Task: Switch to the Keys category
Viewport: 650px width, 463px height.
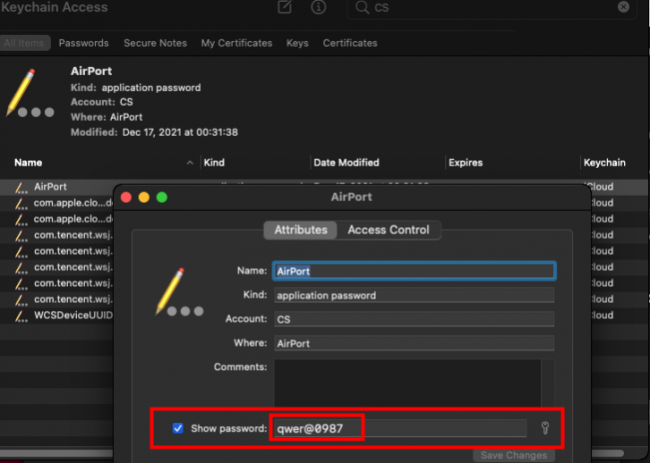Action: [x=297, y=43]
